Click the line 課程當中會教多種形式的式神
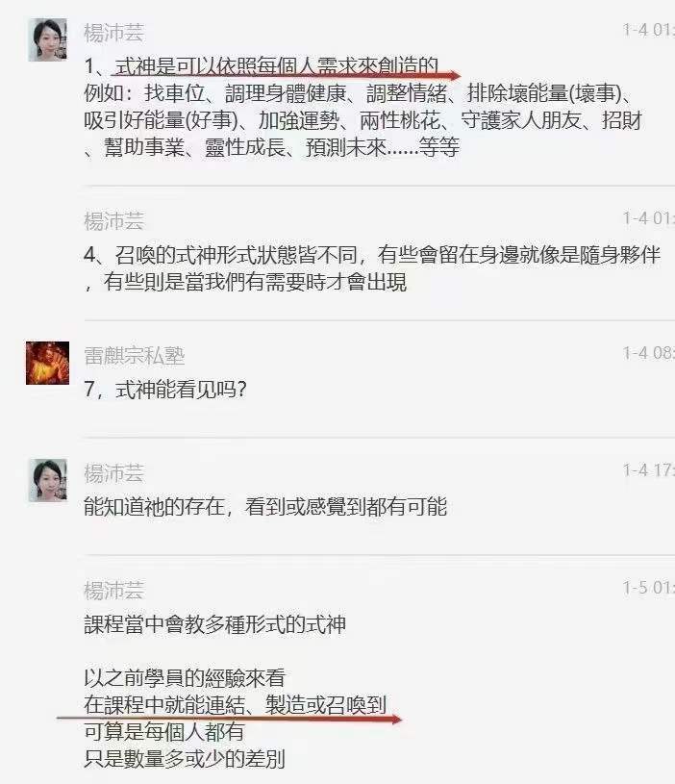 [214, 624]
